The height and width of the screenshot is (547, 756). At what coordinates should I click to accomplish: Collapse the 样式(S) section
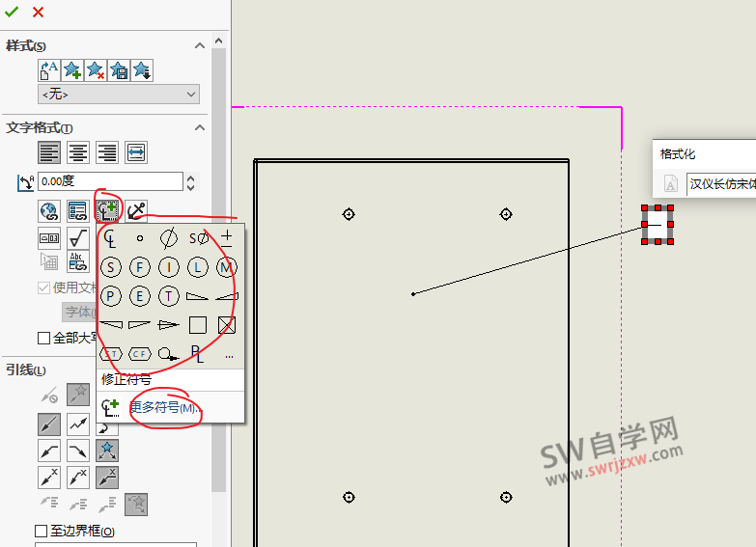point(200,45)
